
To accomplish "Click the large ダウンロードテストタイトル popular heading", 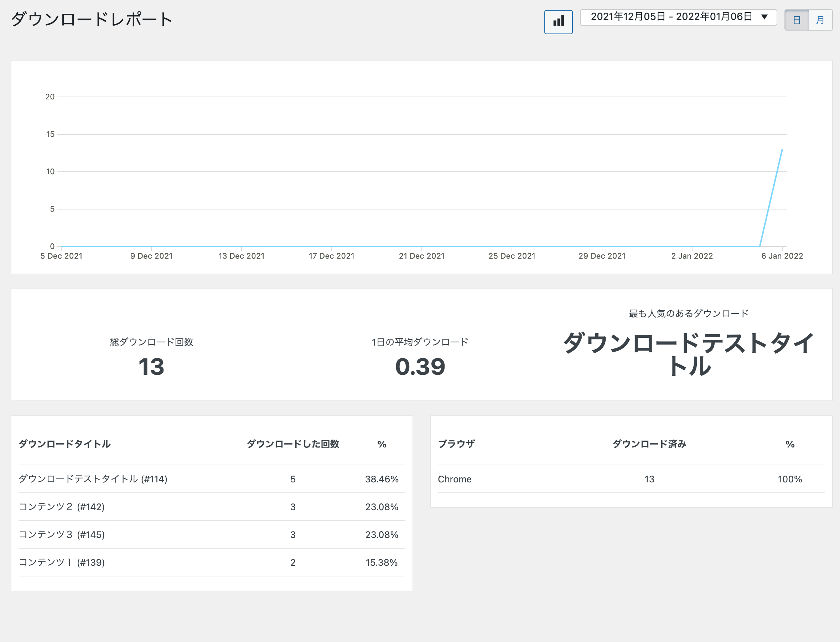I will (x=689, y=354).
